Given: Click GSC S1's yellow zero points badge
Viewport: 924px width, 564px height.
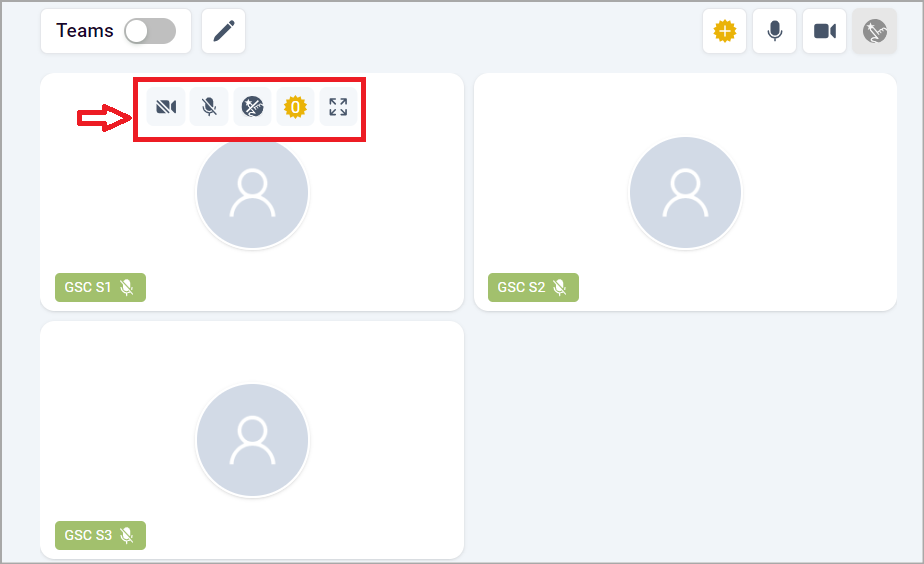Looking at the screenshot, I should (295, 107).
